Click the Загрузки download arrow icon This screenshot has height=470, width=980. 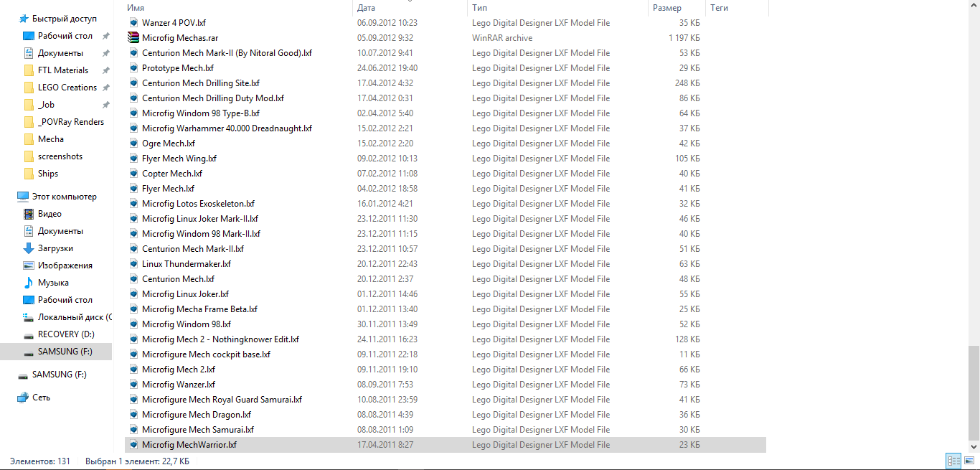click(x=29, y=248)
